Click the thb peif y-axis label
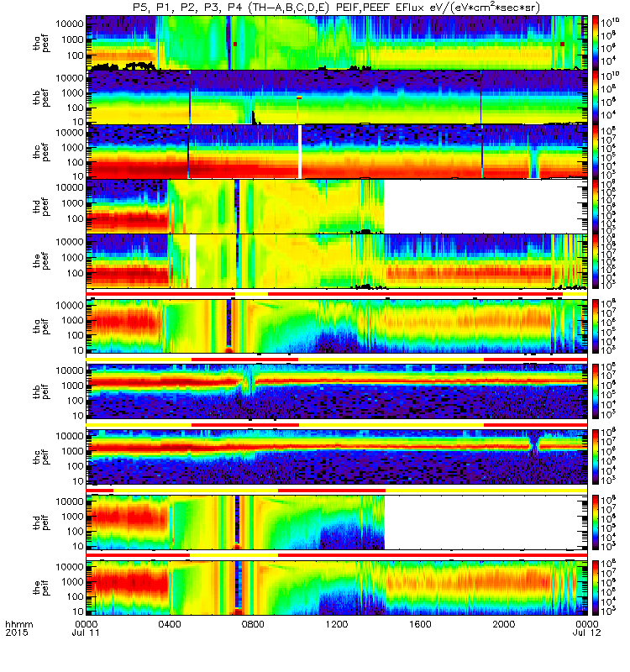 (41, 391)
